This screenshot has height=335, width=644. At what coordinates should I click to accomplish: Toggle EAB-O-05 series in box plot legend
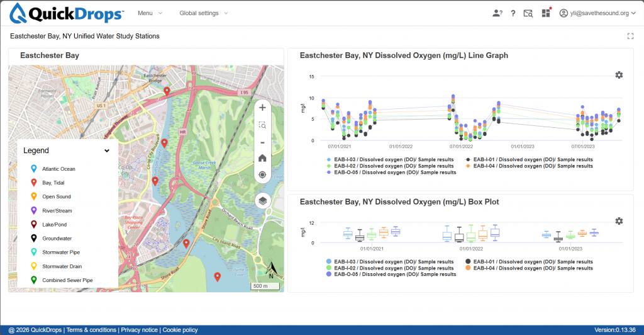[x=391, y=274]
